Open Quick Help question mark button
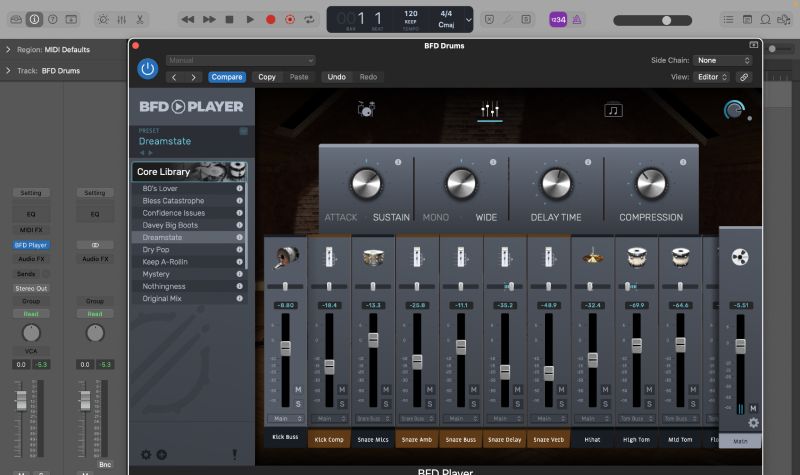This screenshot has height=475, width=800. coord(53,19)
